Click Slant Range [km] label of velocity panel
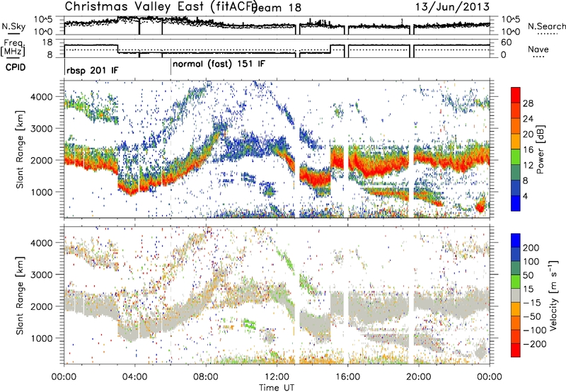 (21, 295)
